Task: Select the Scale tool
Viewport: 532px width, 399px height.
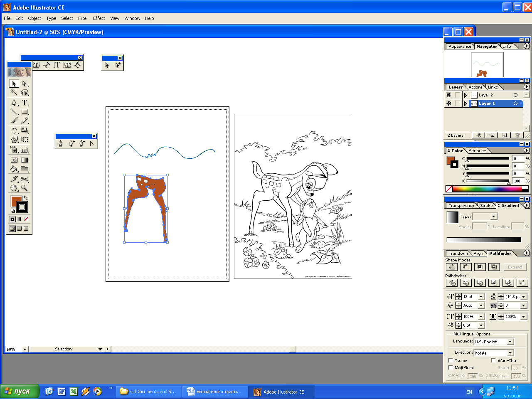Action: (25, 131)
